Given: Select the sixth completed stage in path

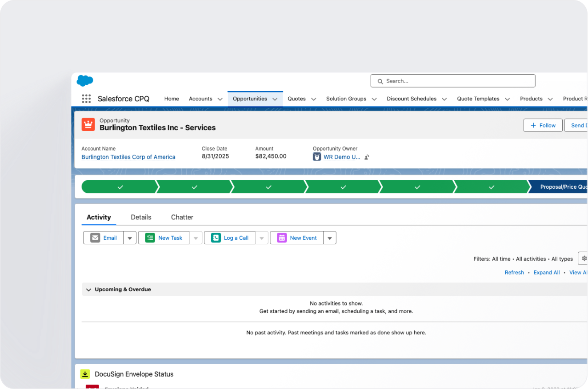Looking at the screenshot, I should click(491, 187).
